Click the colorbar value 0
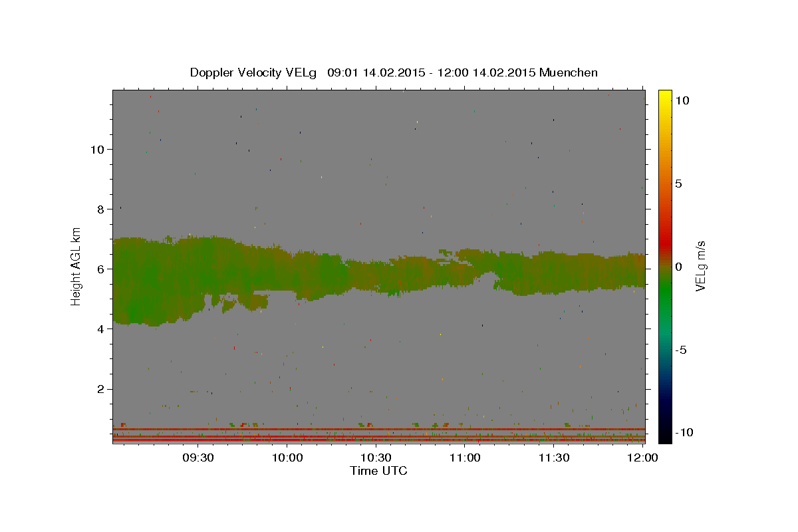The width and height of the screenshot is (798, 532). click(678, 267)
